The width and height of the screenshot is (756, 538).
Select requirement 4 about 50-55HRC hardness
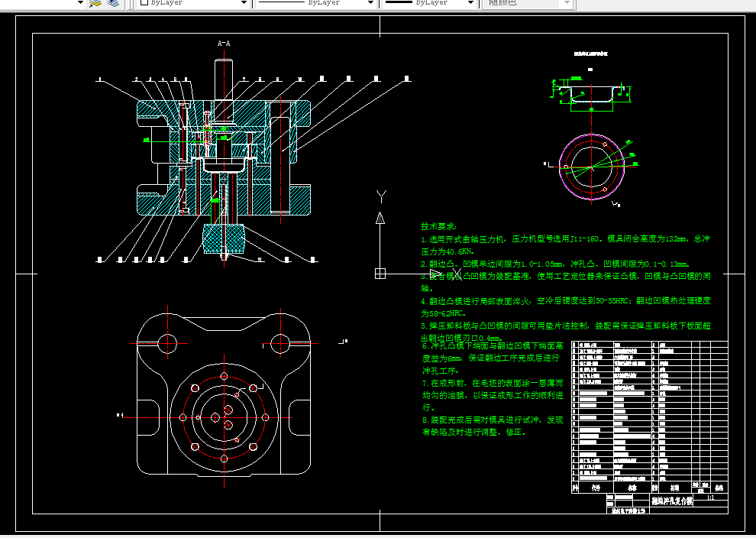(x=566, y=307)
